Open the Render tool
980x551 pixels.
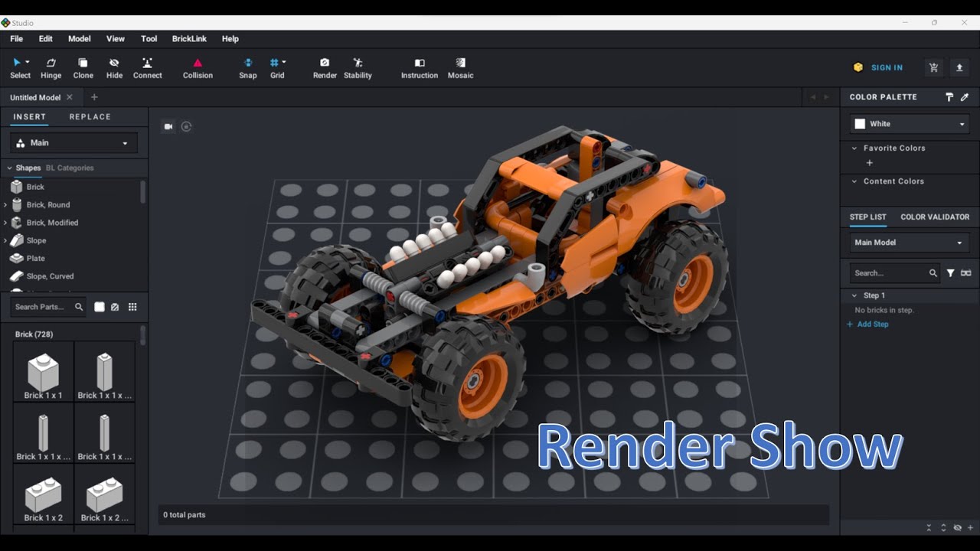point(325,68)
